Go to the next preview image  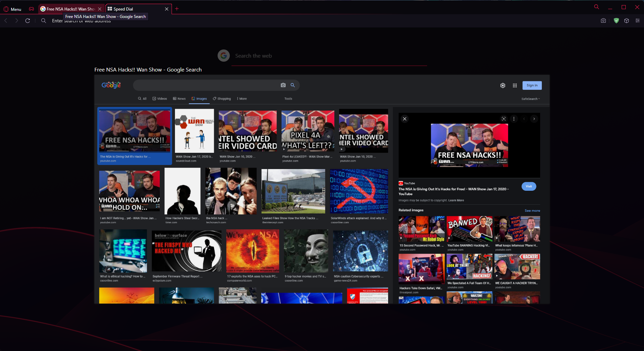(x=534, y=119)
